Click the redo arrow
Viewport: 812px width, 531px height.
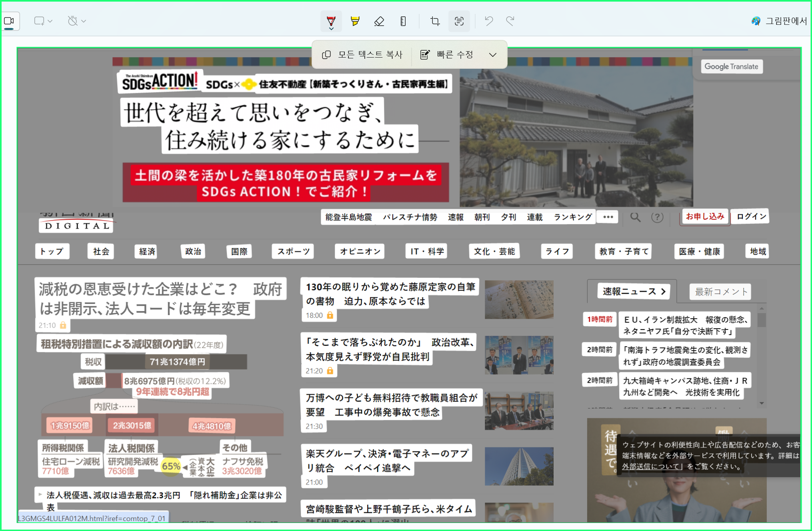[510, 21]
